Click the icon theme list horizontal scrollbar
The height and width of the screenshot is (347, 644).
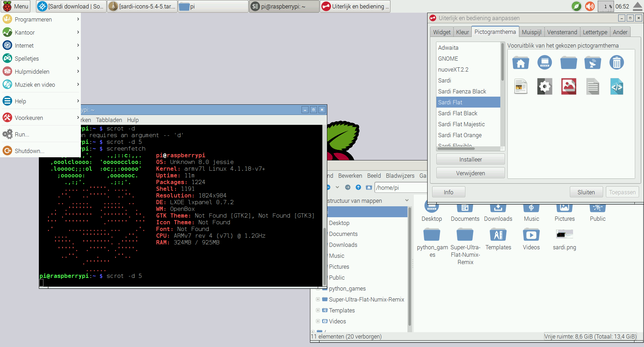(x=456, y=148)
